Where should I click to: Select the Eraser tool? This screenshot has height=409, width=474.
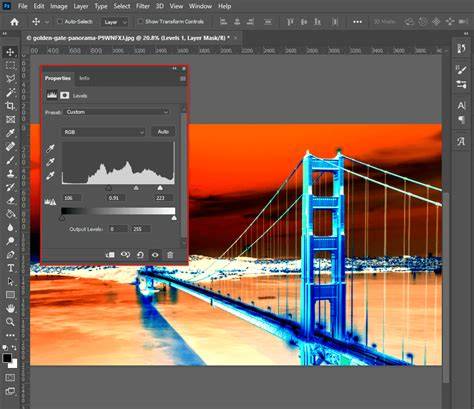pyautogui.click(x=10, y=200)
